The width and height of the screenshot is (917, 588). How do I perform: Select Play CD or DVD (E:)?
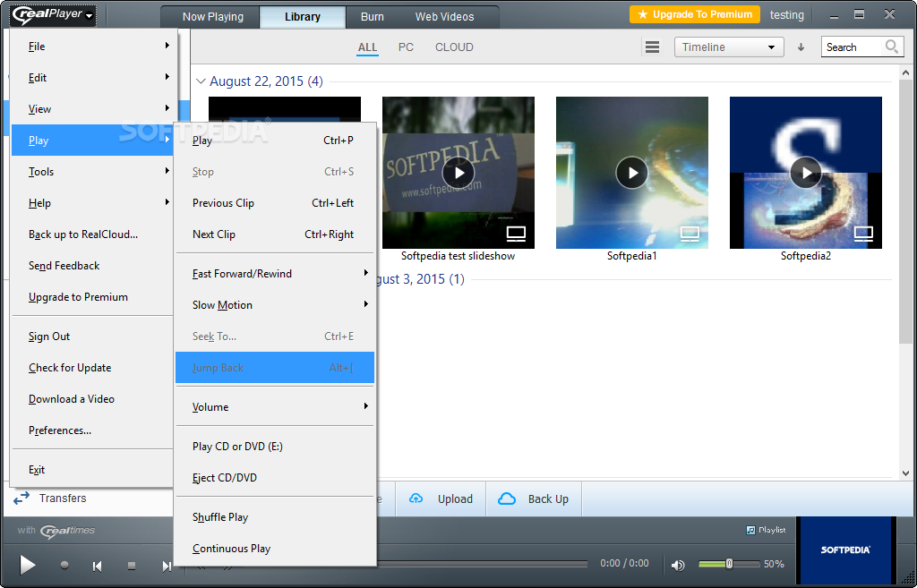click(275, 447)
